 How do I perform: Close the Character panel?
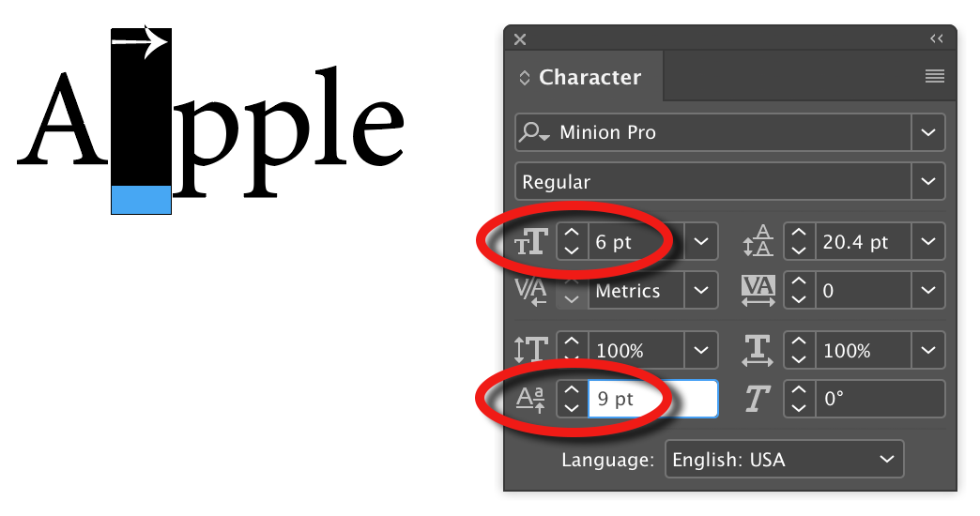point(520,39)
